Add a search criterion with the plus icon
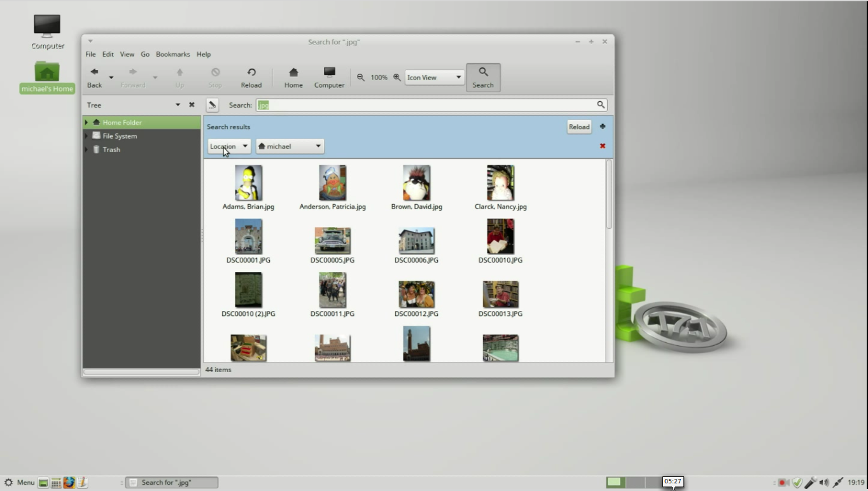868x491 pixels. coord(603,127)
